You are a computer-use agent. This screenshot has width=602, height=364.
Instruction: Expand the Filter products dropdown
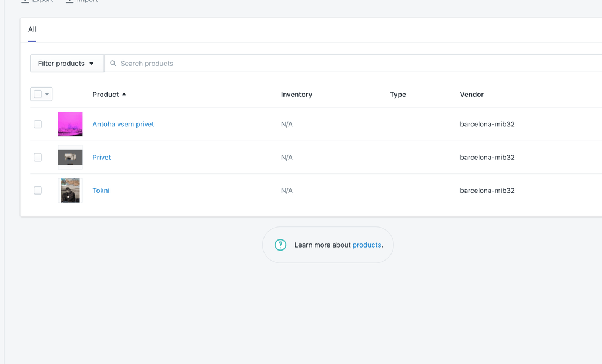pyautogui.click(x=66, y=64)
